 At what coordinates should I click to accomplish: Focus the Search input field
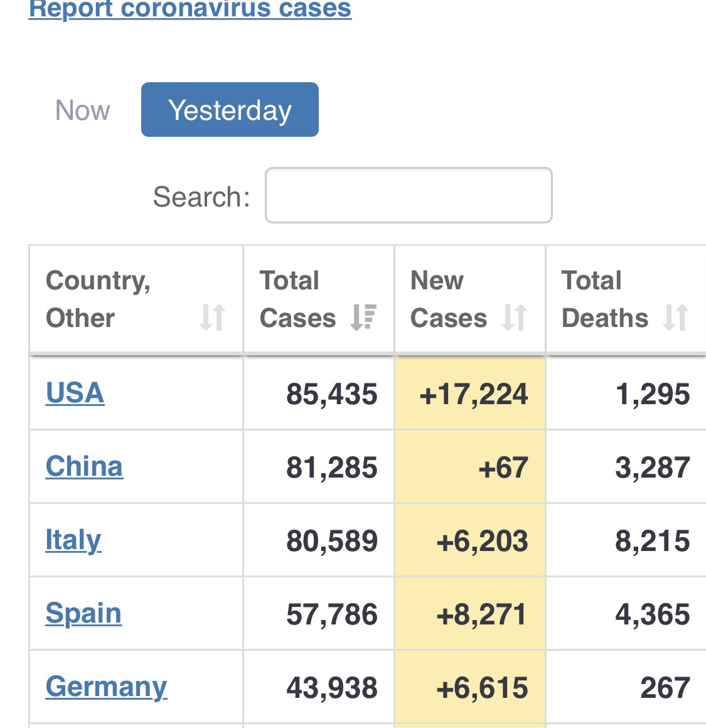click(x=409, y=195)
